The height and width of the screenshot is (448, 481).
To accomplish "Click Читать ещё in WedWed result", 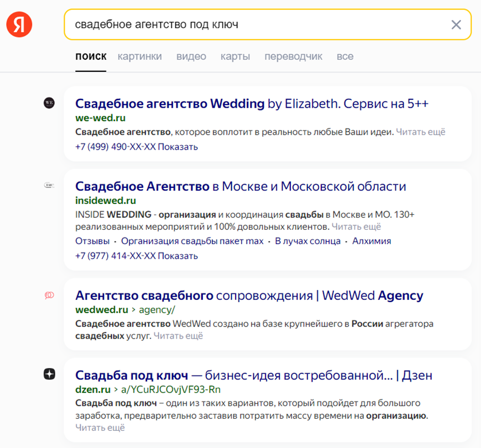I will click(x=178, y=336).
